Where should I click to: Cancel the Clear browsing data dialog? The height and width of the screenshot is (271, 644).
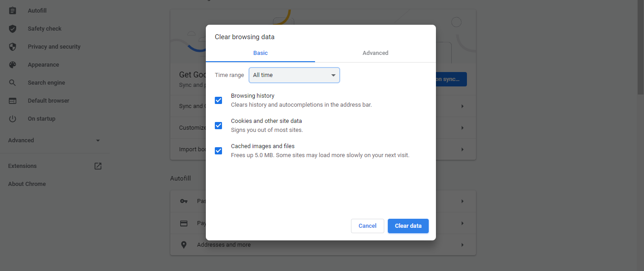[367, 226]
